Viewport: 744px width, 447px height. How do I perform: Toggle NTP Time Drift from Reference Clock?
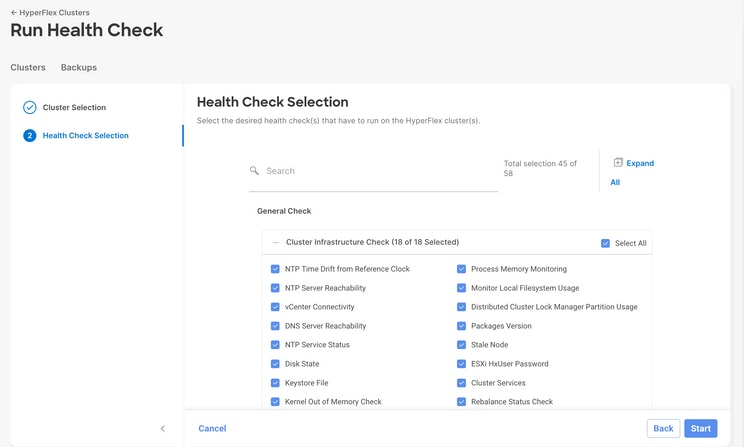tap(275, 269)
